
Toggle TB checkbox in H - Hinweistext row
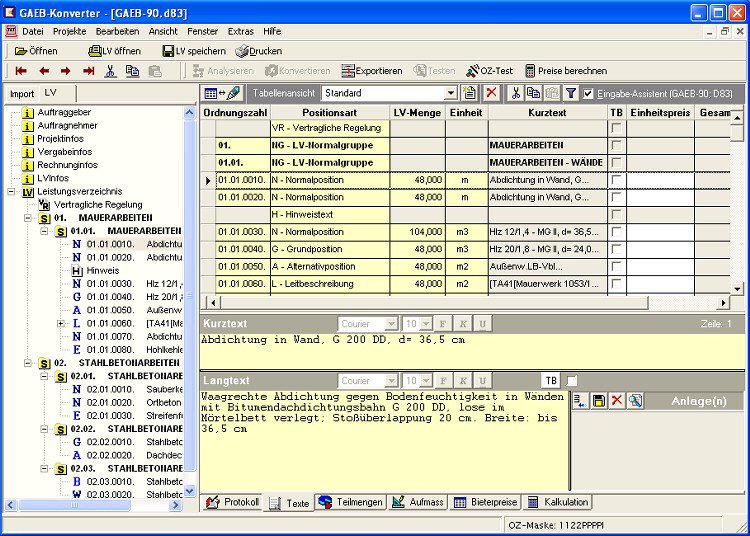(617, 214)
